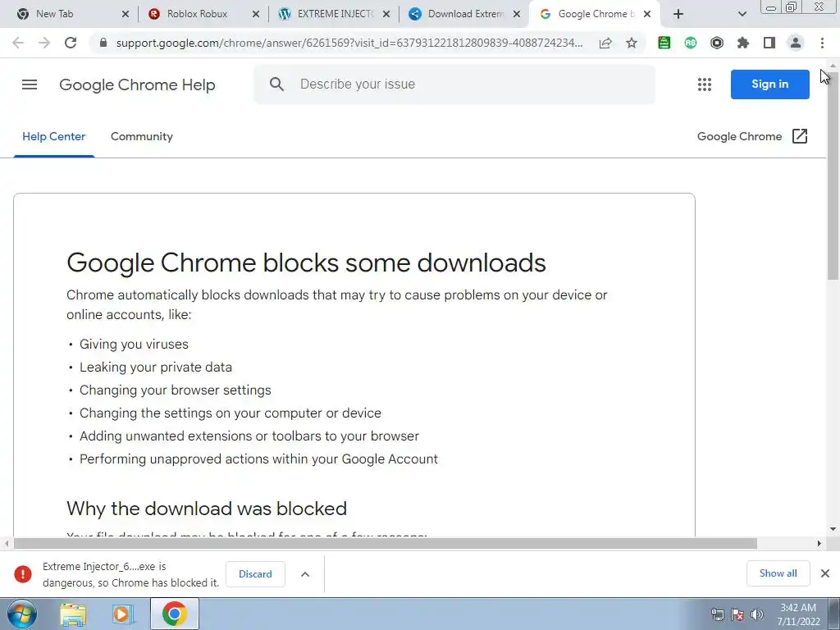Click the address bar URL
The width and height of the screenshot is (840, 630).
pyautogui.click(x=349, y=43)
